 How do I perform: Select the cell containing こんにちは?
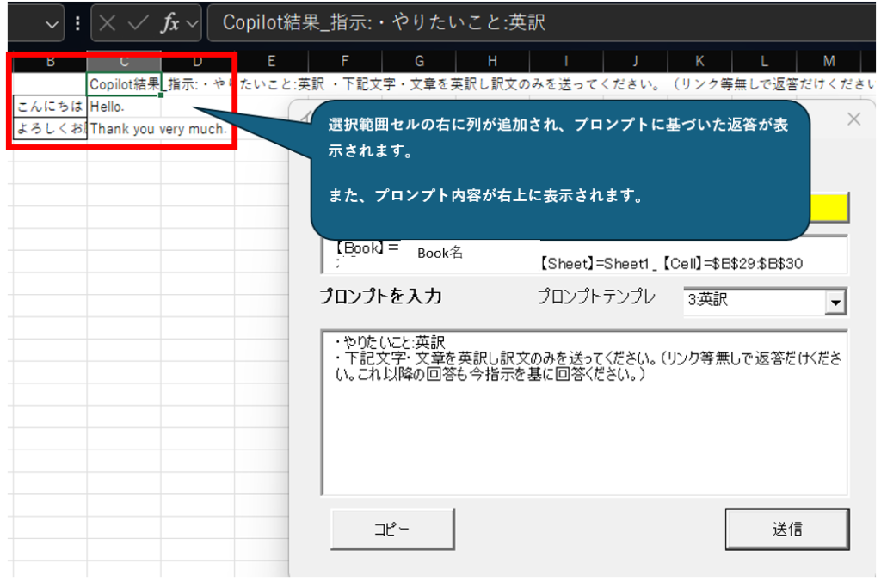pos(50,107)
